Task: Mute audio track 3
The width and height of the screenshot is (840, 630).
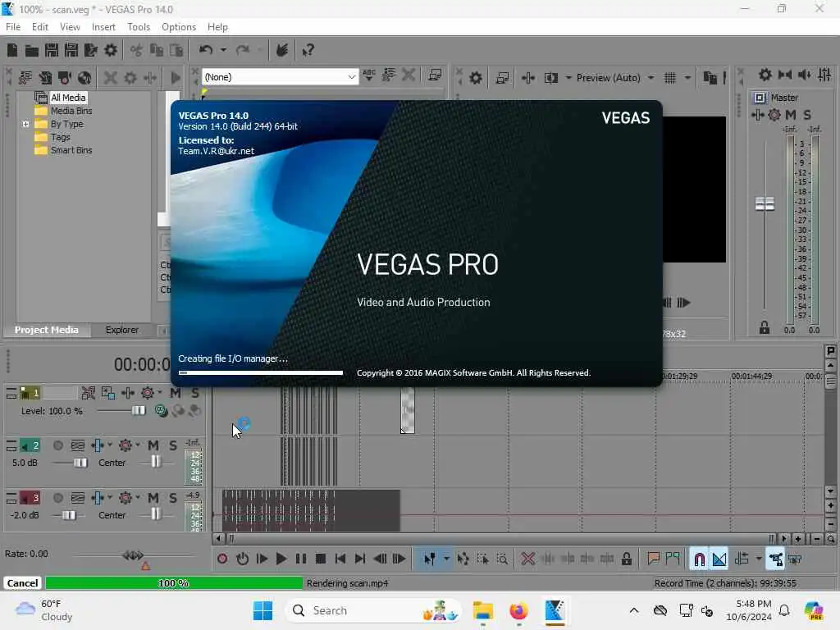Action: coord(153,498)
